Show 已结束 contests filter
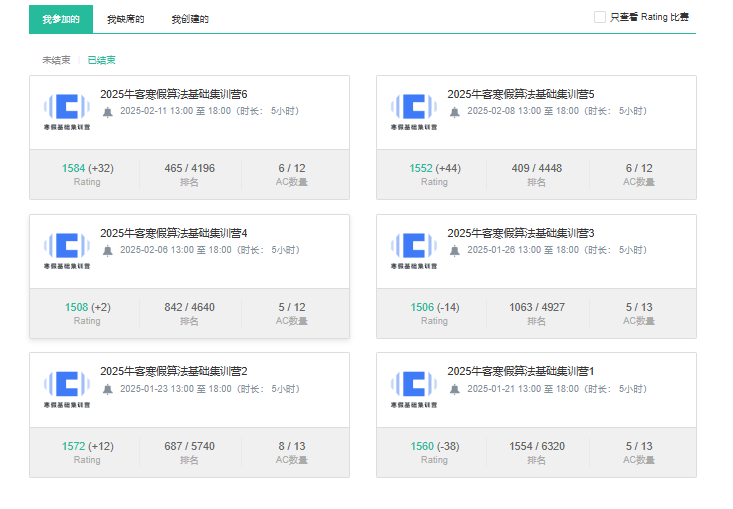 click(x=101, y=60)
